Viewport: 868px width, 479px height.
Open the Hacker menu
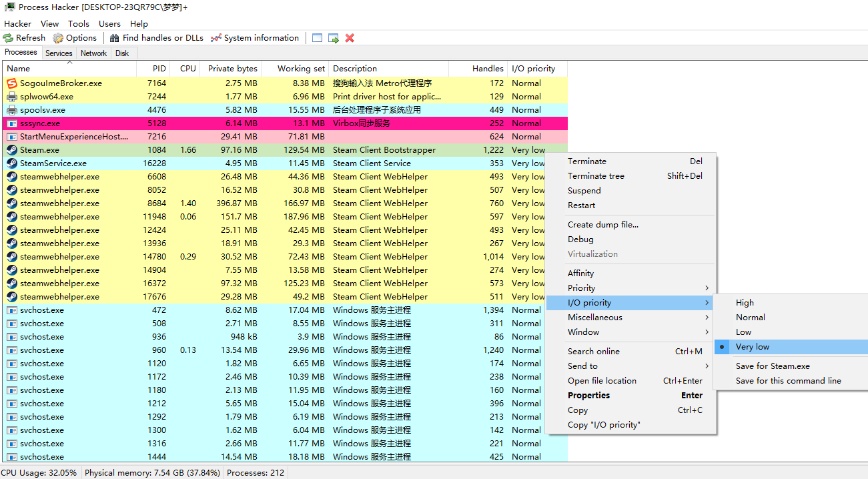(x=17, y=23)
